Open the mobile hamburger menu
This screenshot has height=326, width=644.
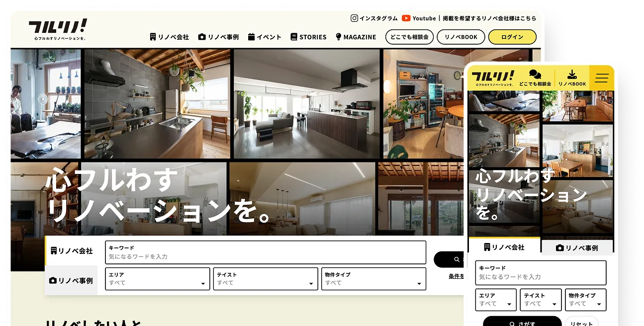[602, 78]
